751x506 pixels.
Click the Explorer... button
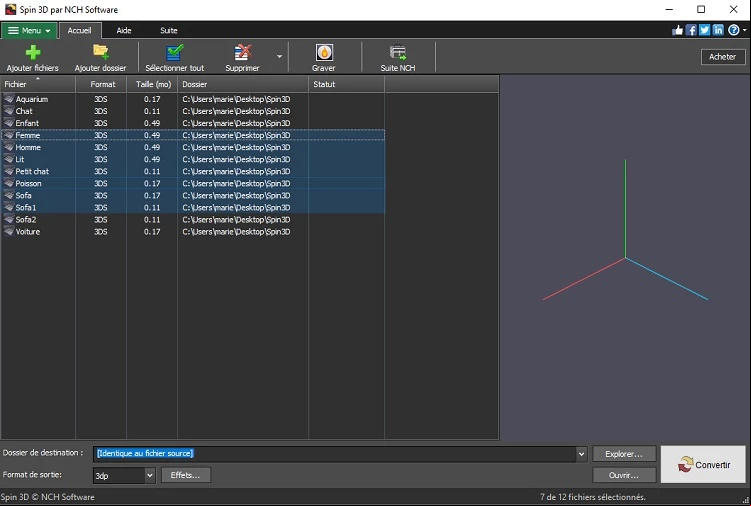(x=624, y=454)
